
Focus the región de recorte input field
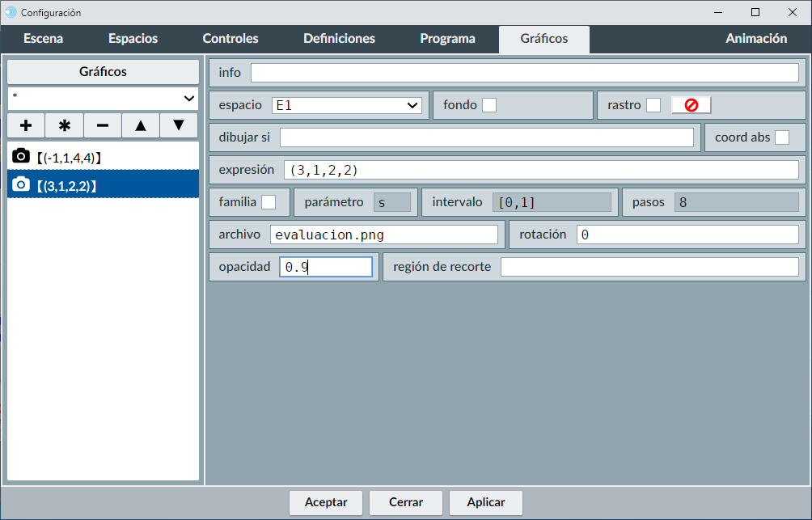(x=649, y=267)
